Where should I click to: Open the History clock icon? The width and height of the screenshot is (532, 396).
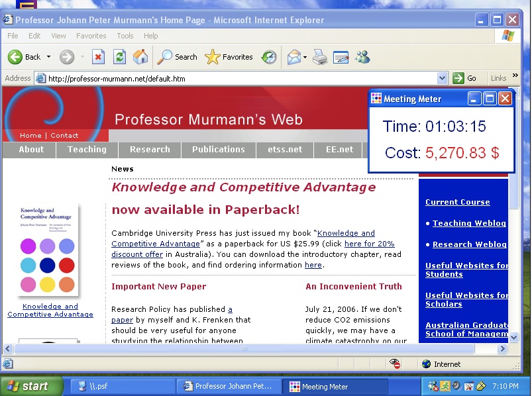click(x=269, y=57)
